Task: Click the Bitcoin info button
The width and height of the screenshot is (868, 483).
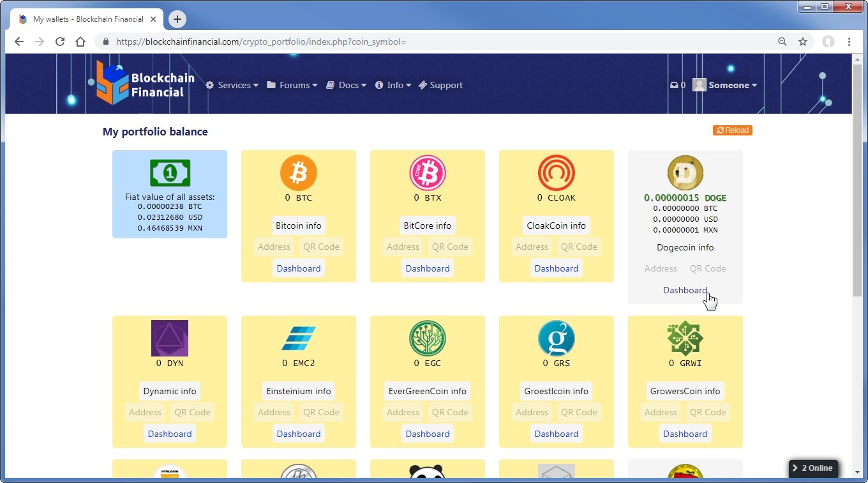Action: [x=298, y=226]
